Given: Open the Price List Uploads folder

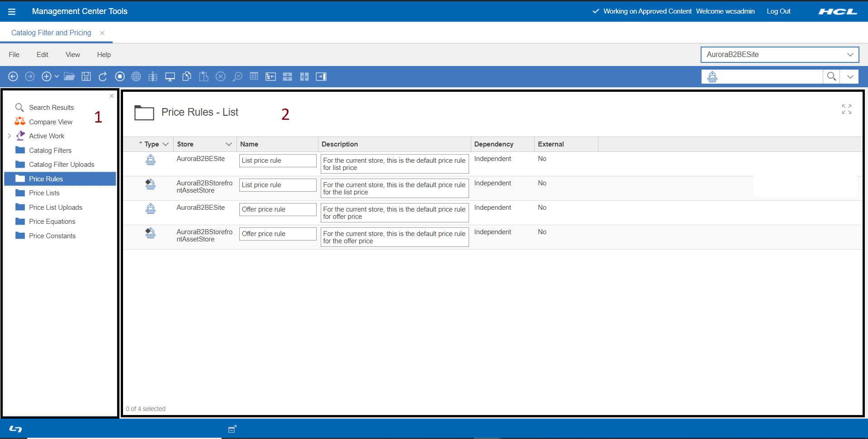Looking at the screenshot, I should (56, 208).
